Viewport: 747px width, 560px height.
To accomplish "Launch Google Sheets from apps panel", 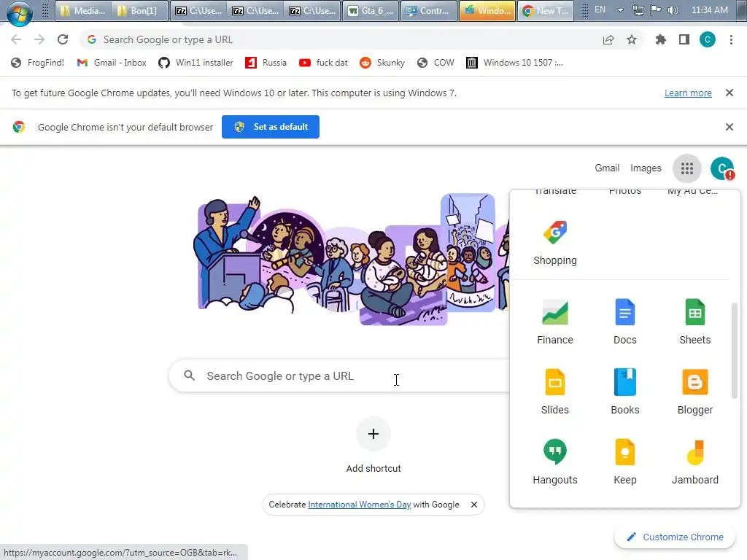I will (x=695, y=322).
